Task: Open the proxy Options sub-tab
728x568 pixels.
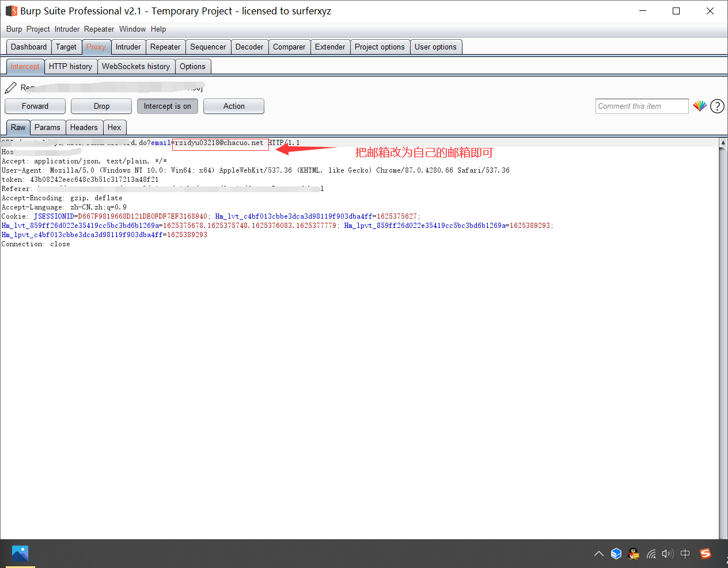Action: coord(192,66)
